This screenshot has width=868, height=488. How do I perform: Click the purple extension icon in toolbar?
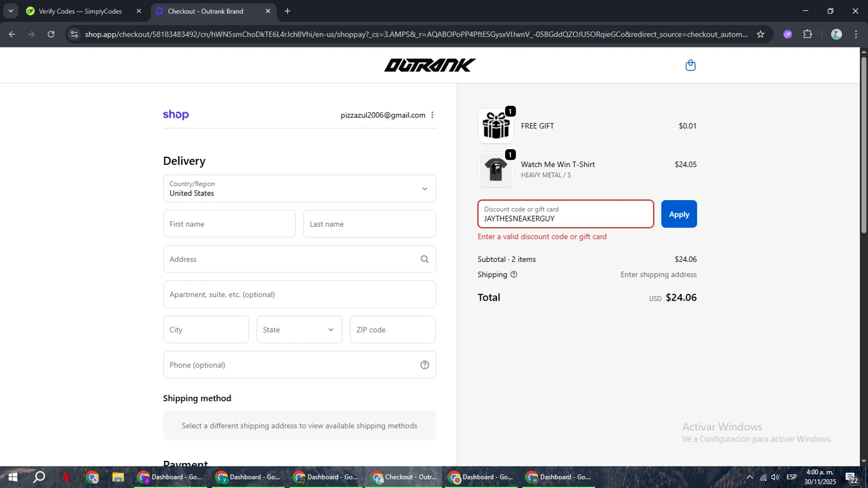[788, 34]
